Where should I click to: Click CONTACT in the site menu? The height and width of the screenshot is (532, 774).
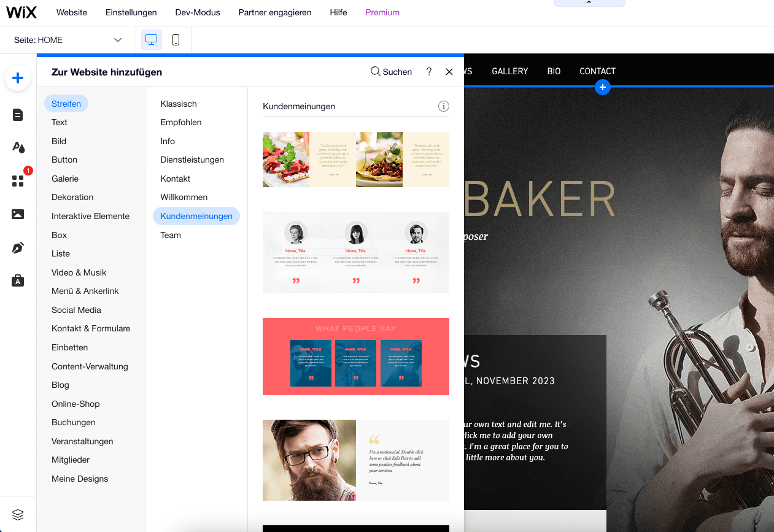[597, 71]
